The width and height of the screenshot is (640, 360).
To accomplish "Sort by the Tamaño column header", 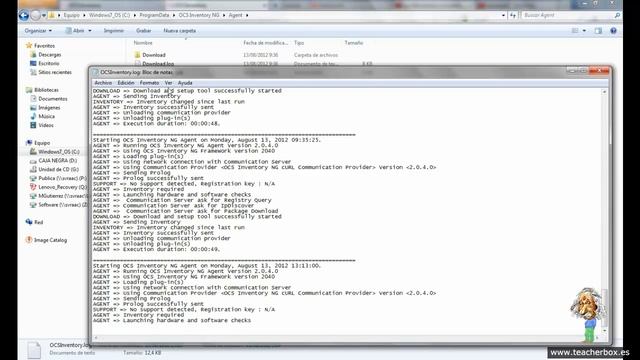I will [353, 43].
